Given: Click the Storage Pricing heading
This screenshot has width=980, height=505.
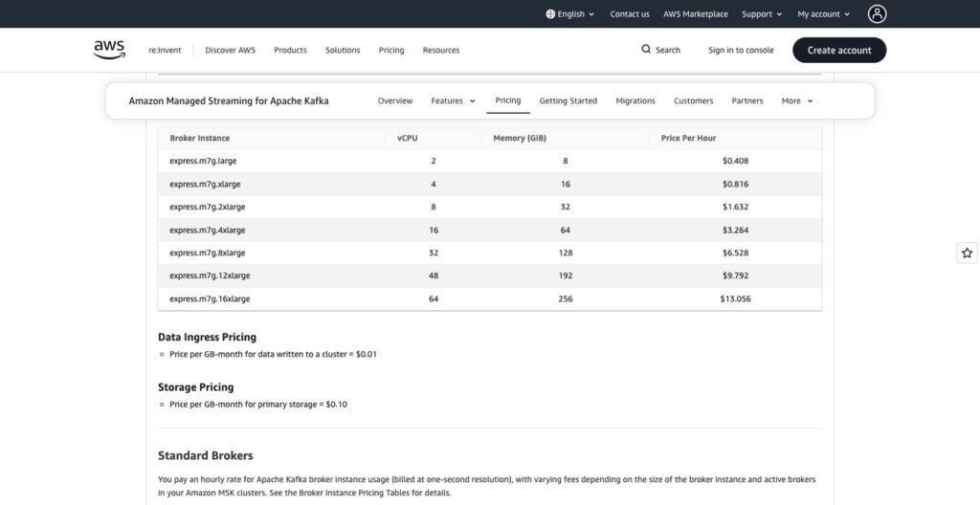Looking at the screenshot, I should (195, 386).
